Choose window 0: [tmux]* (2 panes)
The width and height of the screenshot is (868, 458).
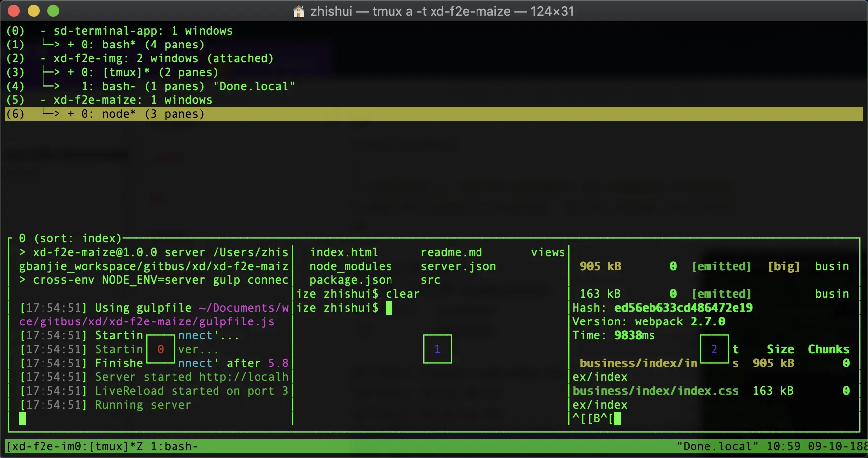point(150,72)
